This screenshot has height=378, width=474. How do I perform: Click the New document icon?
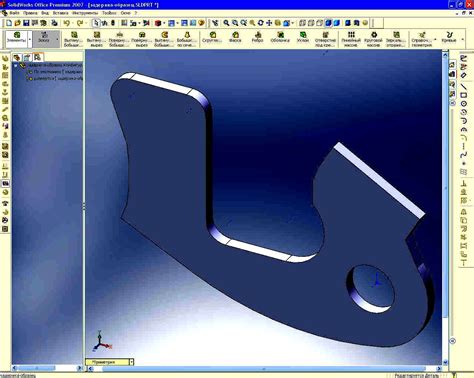[9, 23]
